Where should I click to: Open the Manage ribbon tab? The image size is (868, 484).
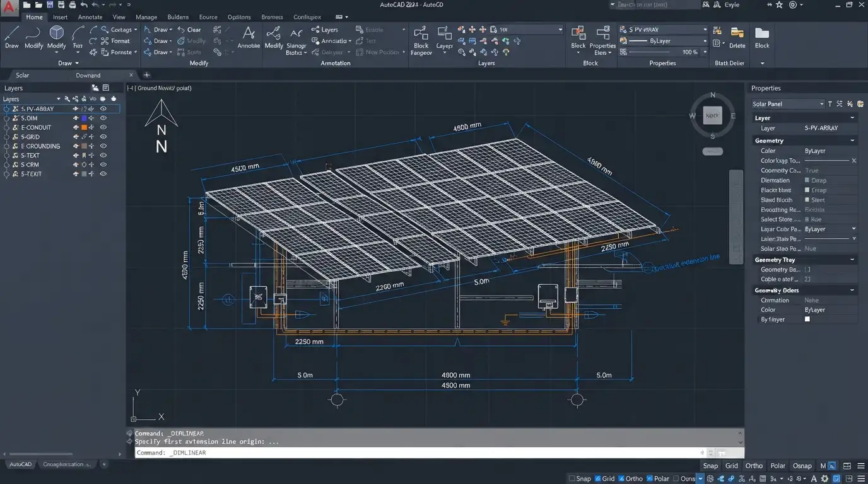click(146, 17)
